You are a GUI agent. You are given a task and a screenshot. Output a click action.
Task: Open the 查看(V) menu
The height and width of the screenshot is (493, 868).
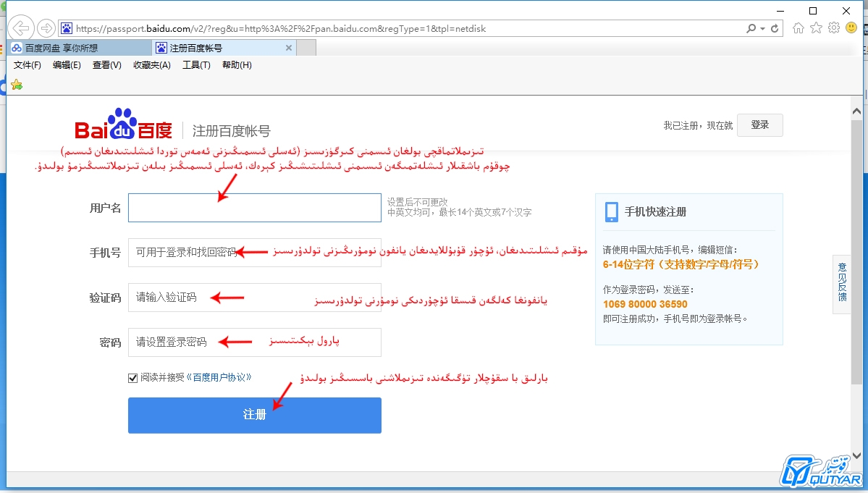(x=107, y=65)
